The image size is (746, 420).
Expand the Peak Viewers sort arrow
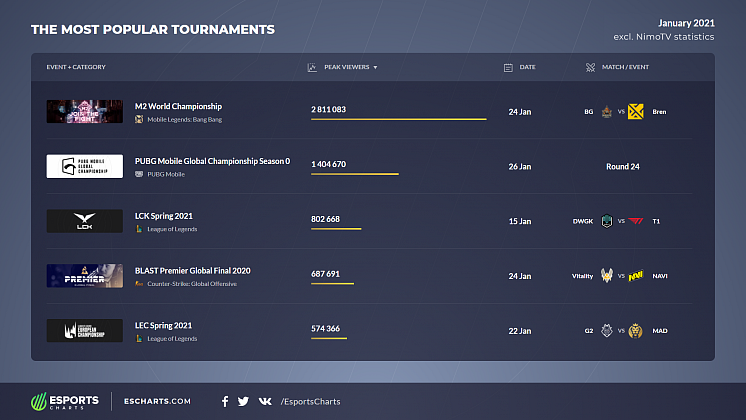pos(375,68)
